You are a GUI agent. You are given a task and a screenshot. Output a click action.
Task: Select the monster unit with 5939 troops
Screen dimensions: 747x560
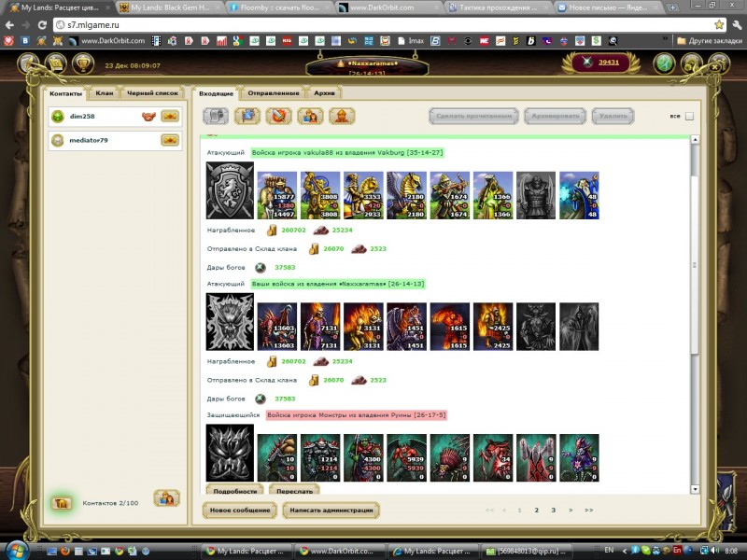coord(406,457)
